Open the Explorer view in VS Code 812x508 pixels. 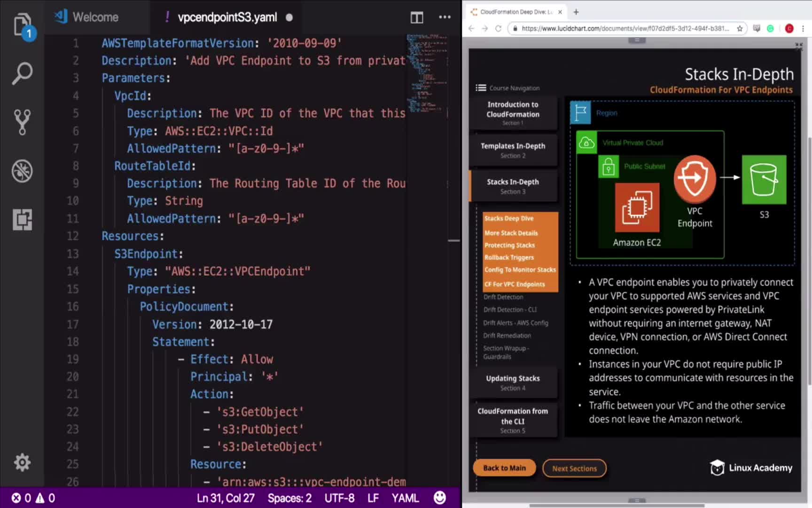click(x=22, y=25)
